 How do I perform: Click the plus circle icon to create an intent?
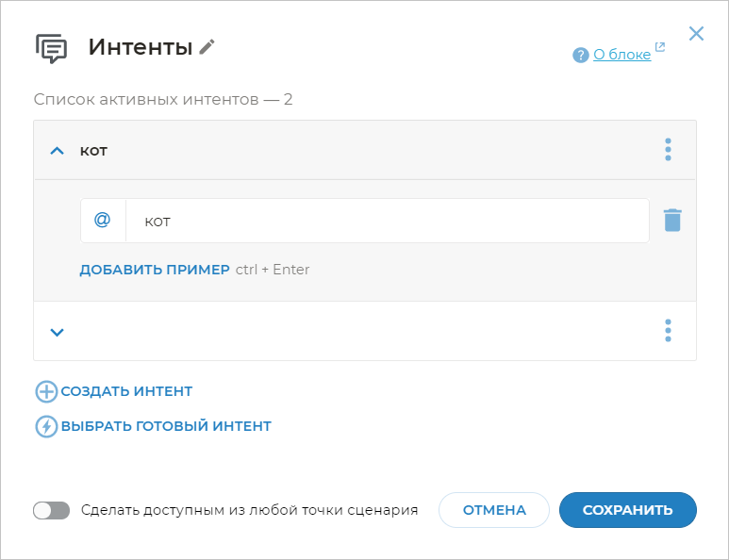(46, 391)
